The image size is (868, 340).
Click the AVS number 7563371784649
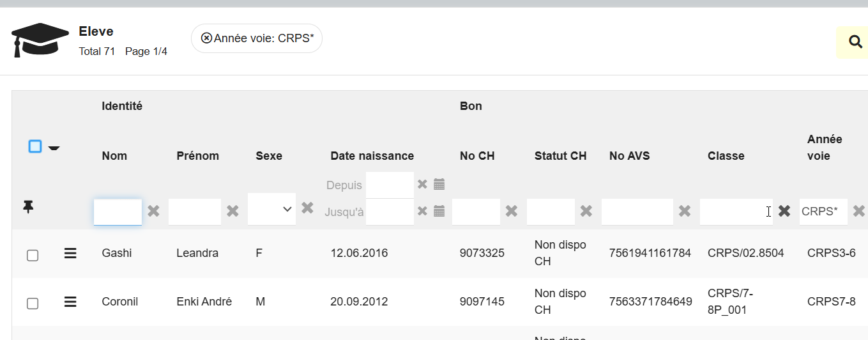tap(651, 302)
